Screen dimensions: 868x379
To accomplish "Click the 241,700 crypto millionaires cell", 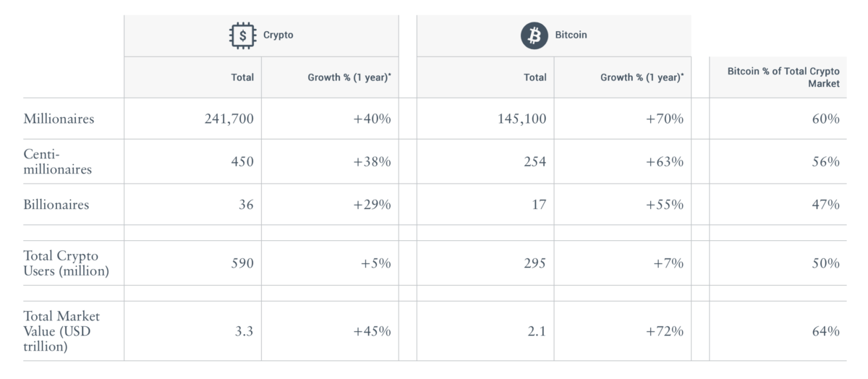I will [229, 119].
